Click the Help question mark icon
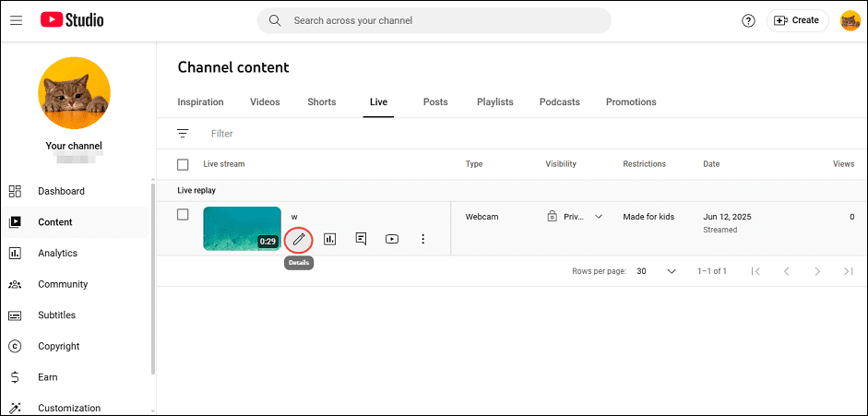Image resolution: width=868 pixels, height=416 pixels. [748, 20]
